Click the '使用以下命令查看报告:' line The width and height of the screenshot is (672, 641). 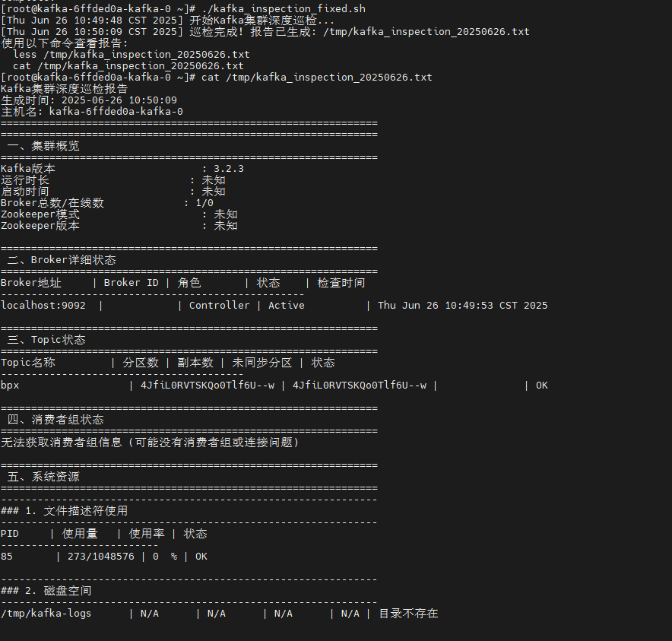(x=65, y=43)
